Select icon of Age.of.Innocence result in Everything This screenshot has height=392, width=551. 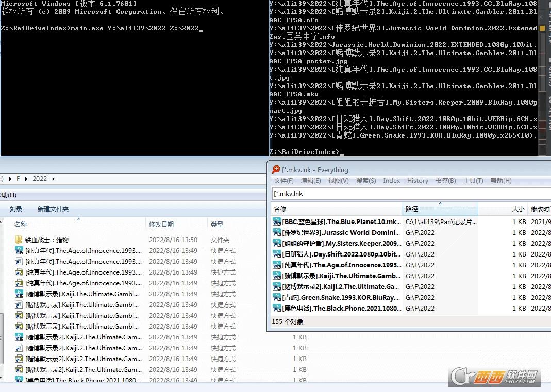pyautogui.click(x=277, y=265)
